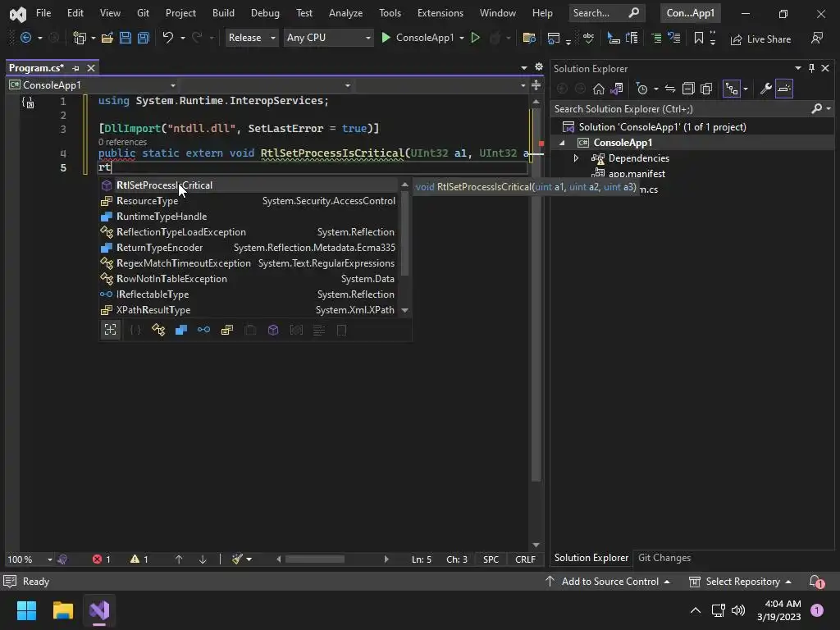Open the Extensions menu

(441, 13)
